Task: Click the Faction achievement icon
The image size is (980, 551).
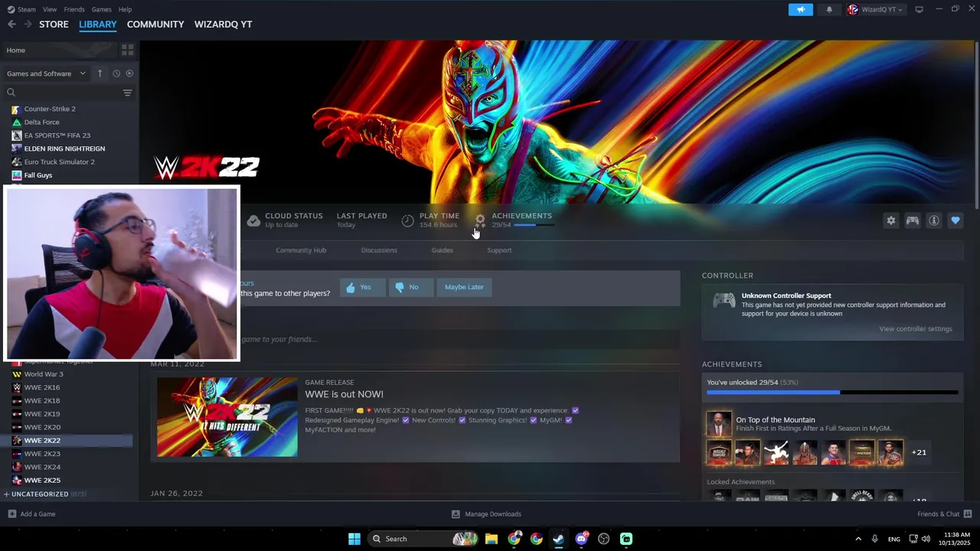Action: click(x=861, y=452)
